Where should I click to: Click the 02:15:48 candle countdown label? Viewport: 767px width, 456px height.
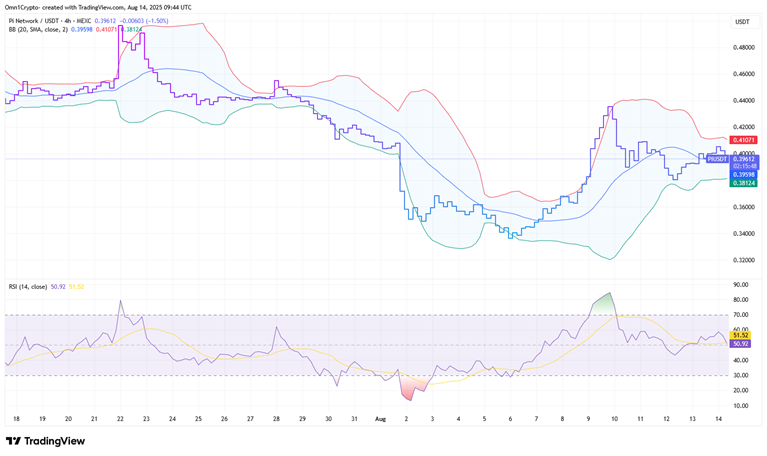click(745, 167)
